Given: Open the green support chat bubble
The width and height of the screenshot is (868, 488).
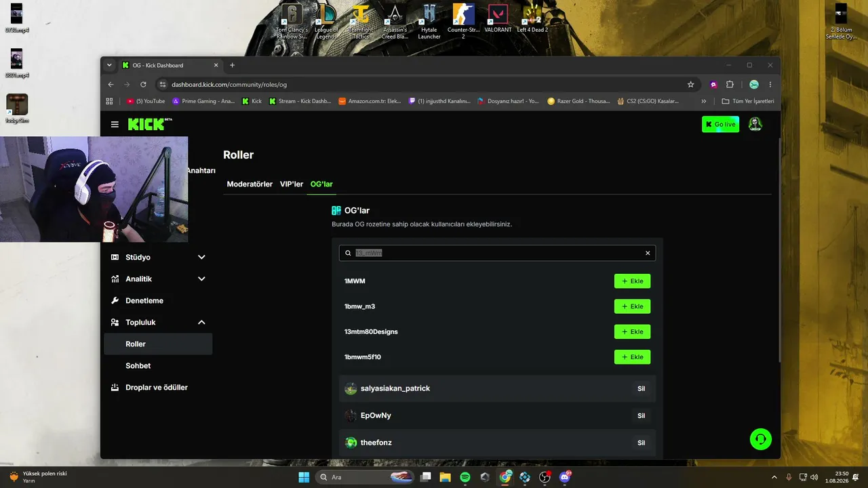Looking at the screenshot, I should pyautogui.click(x=761, y=439).
